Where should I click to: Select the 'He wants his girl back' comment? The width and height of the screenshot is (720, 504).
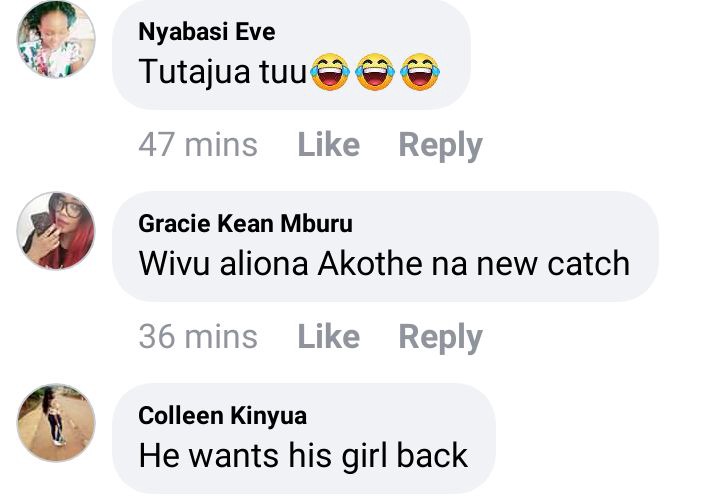(303, 456)
